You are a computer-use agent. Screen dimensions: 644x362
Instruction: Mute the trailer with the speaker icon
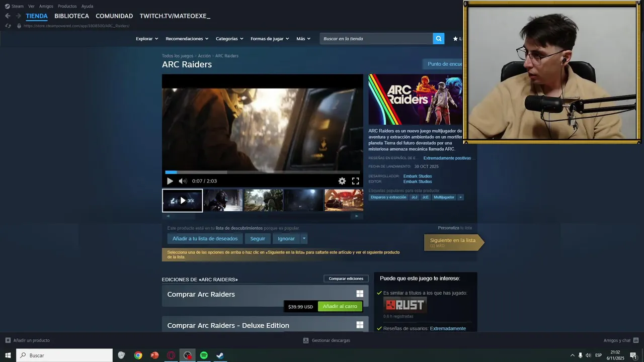tap(183, 181)
